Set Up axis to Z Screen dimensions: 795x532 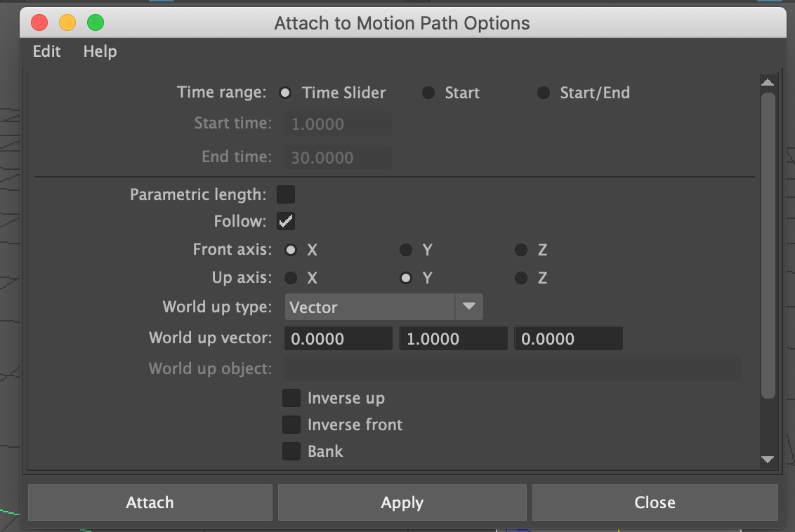click(520, 278)
